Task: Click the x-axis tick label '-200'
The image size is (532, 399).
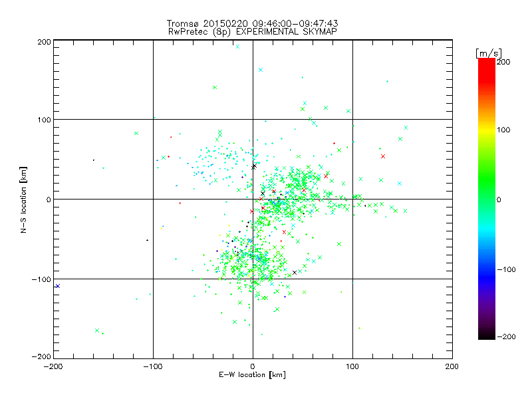Action: point(53,366)
